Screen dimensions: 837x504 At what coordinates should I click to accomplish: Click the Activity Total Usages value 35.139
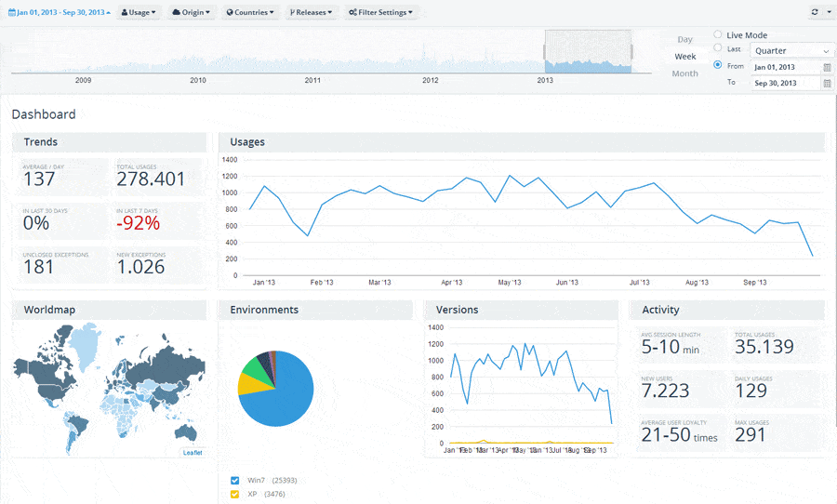tap(764, 347)
